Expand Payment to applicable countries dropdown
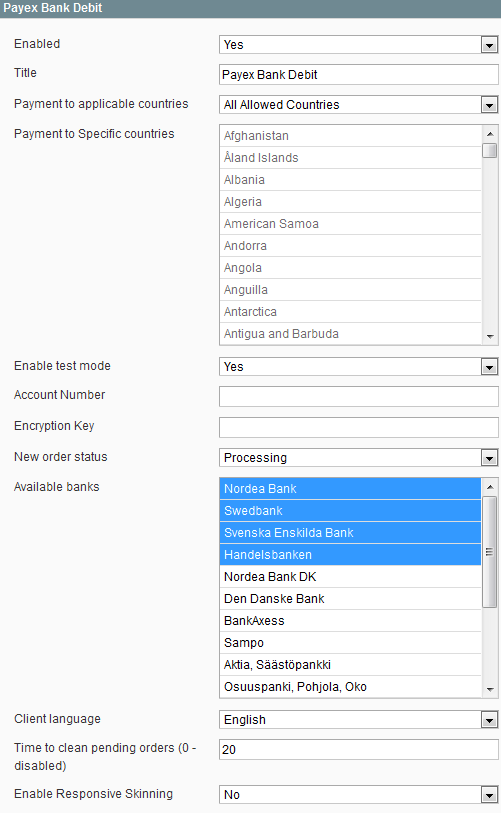Screen dimensions: 501x813 click(x=358, y=105)
